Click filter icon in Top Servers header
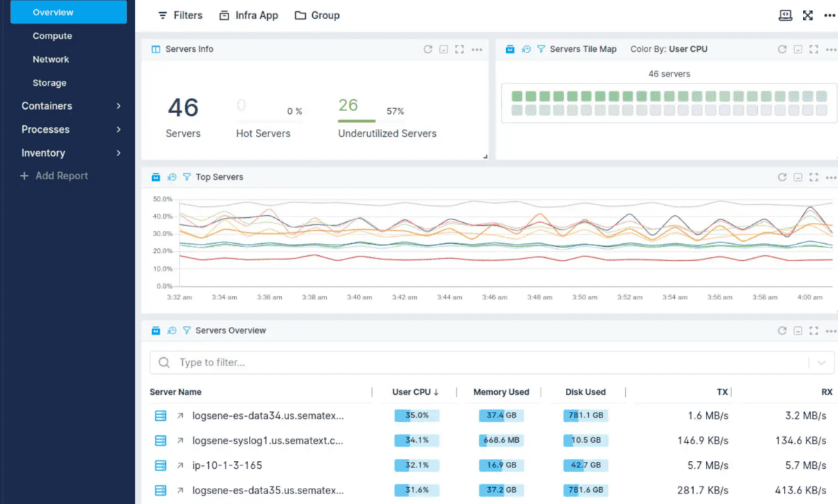Screen dimensions: 838x504 pos(186,177)
